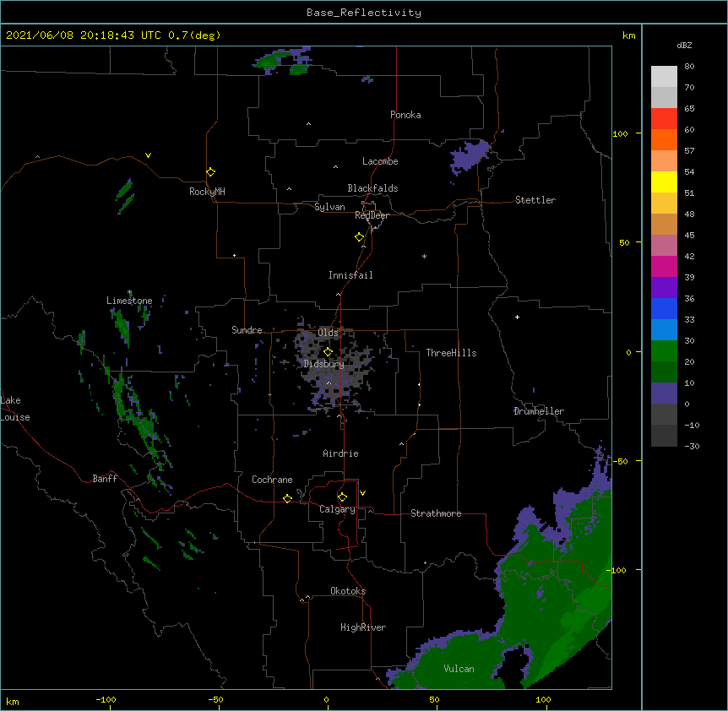Viewport: 728px width, 711px height.
Task: Click the light gray 80 dBZ swatch
Action: 664,77
